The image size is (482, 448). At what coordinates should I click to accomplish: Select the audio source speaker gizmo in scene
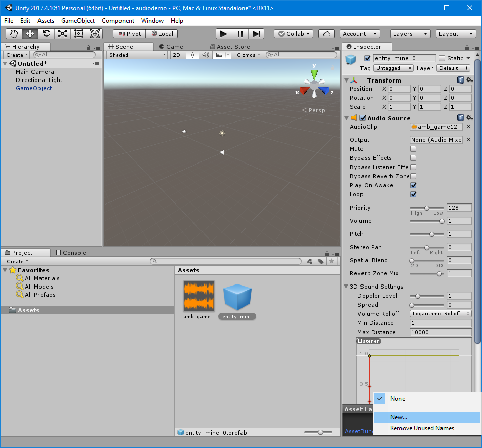click(x=222, y=152)
